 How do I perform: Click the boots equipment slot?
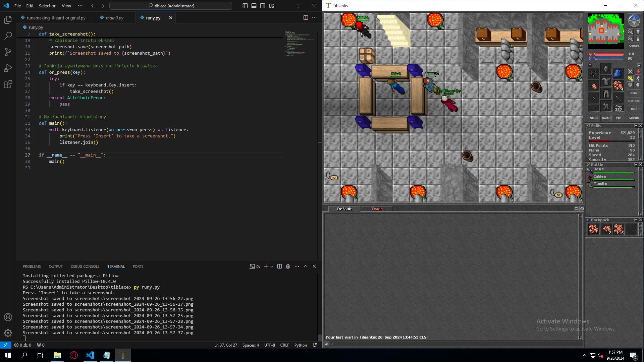click(606, 106)
